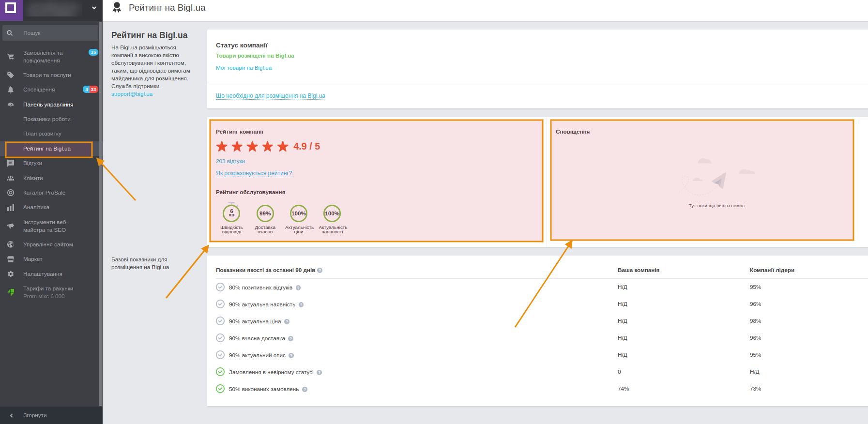Click the Маркет store icon

click(11, 259)
